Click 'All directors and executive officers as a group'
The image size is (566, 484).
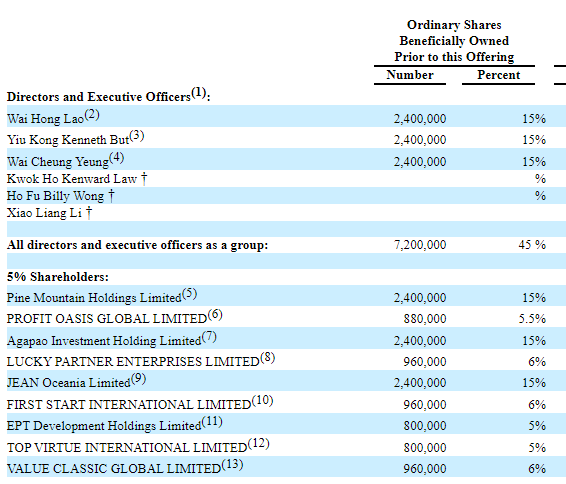pos(137,245)
